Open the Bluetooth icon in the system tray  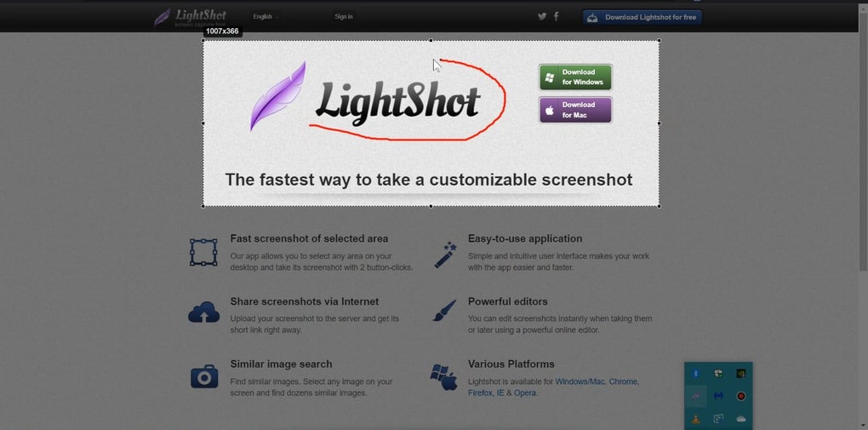pos(696,374)
